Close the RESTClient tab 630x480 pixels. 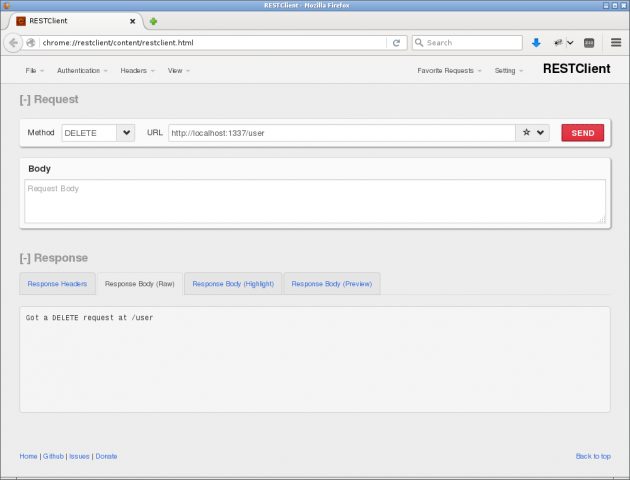(132, 21)
